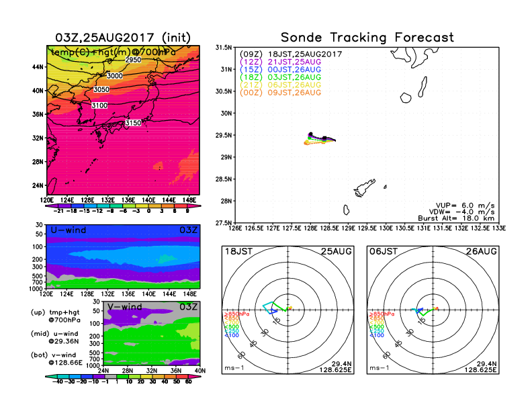Click the 'V-wind' panel label
532x411 pixels.
124,307
